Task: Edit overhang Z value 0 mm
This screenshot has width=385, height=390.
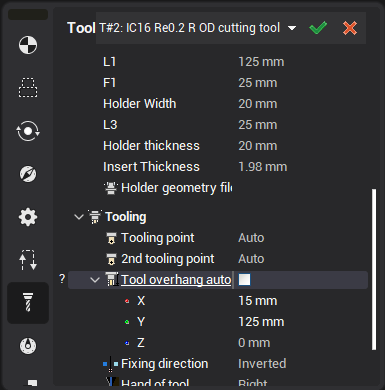Action: pos(254,343)
